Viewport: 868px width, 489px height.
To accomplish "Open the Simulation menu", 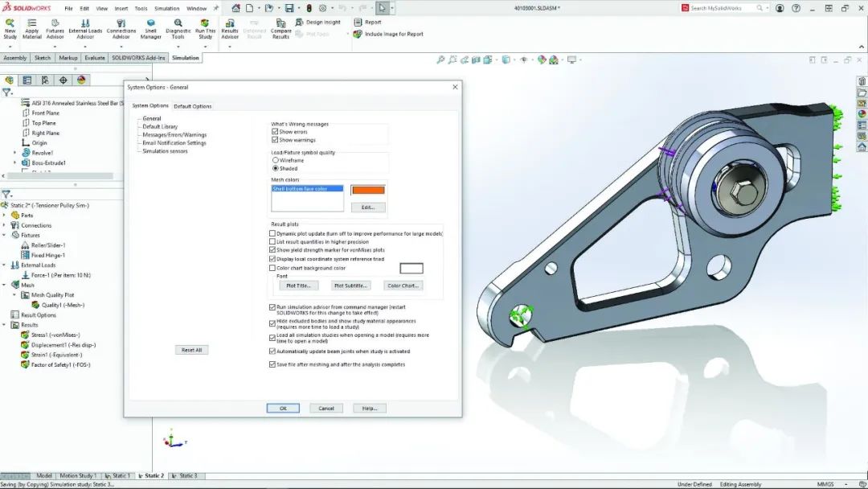I will (167, 8).
